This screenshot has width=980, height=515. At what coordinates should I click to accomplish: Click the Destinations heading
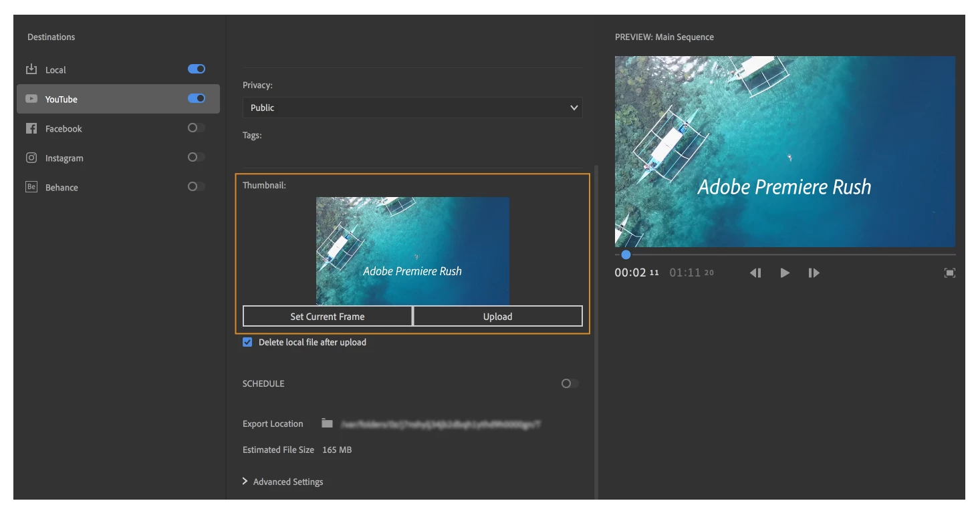click(51, 37)
